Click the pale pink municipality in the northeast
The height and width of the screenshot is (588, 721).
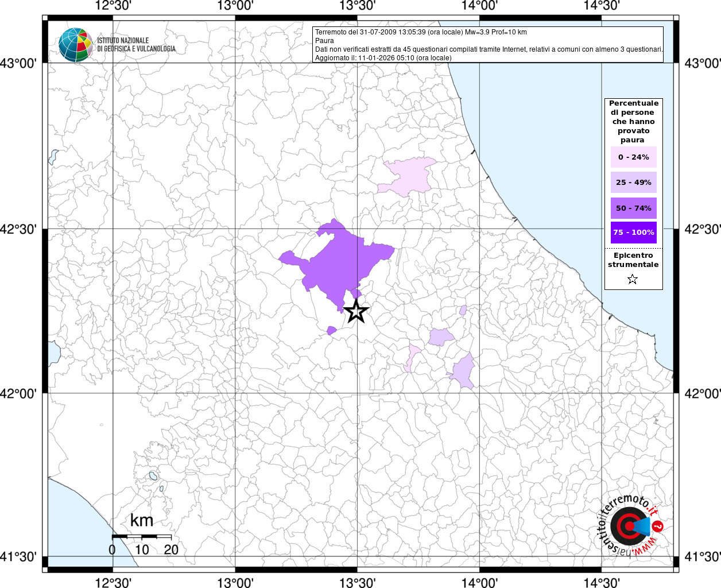[x=409, y=176]
